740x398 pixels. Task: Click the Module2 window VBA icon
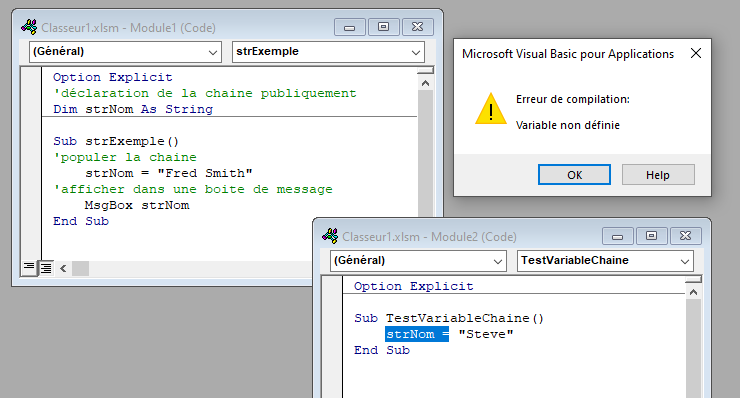coord(330,236)
